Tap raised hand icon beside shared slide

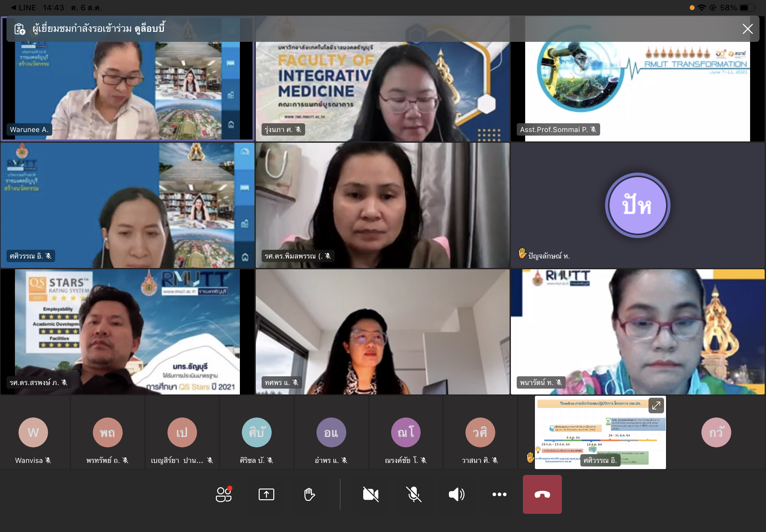point(530,457)
